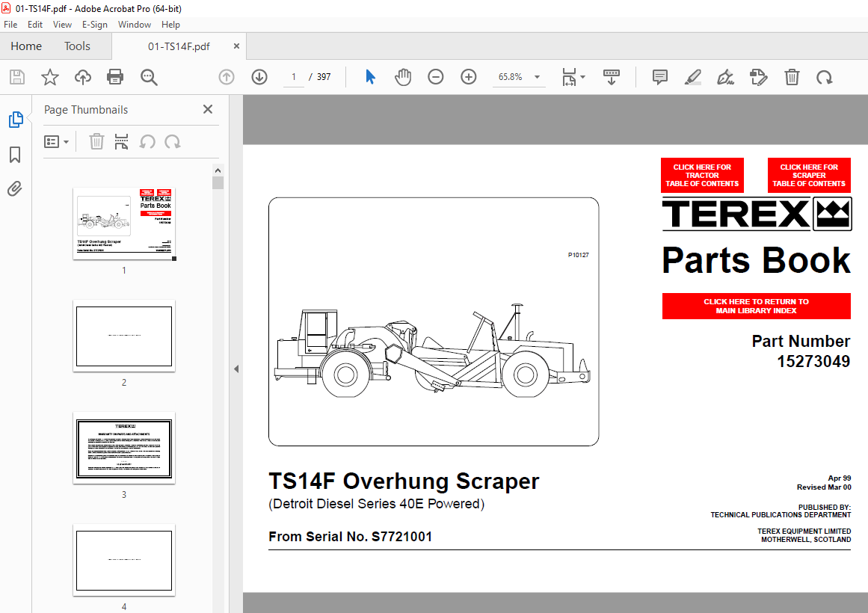Select page 2 thumbnail

tap(124, 336)
